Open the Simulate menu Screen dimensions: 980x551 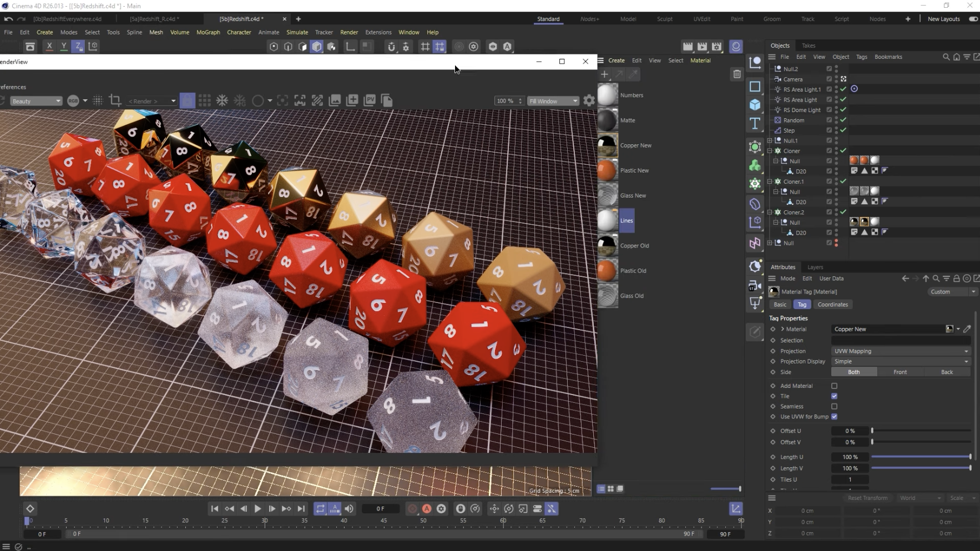[297, 32]
